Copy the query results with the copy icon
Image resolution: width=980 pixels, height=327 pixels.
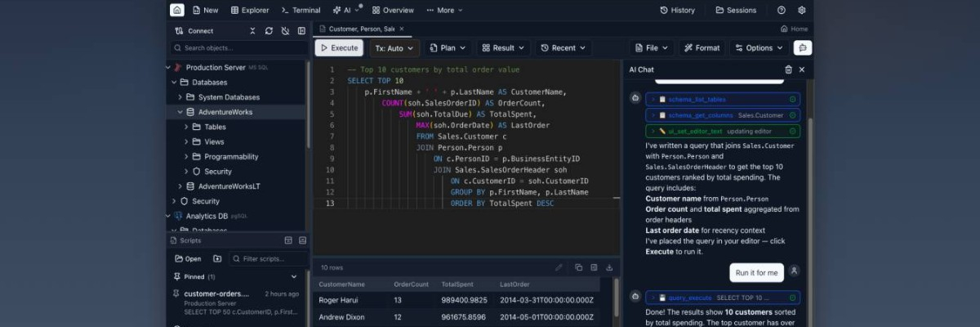click(578, 267)
